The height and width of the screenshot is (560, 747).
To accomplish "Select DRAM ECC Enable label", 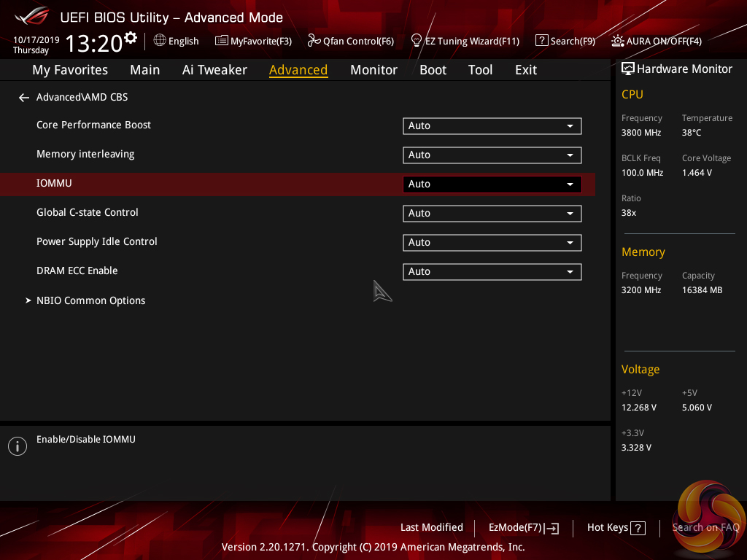I will [77, 271].
